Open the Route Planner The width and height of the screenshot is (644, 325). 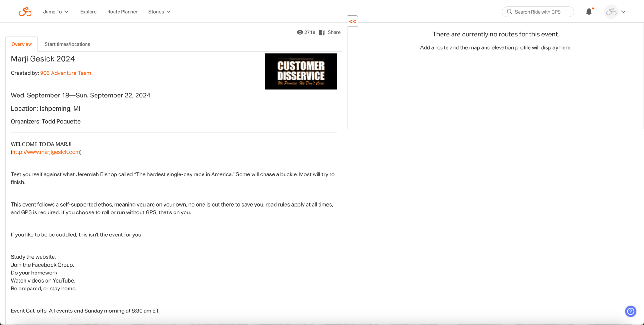point(122,12)
